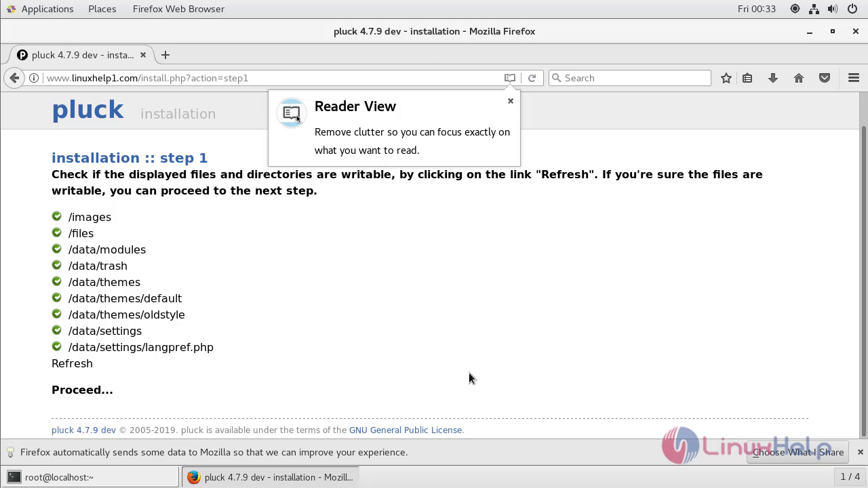Viewport: 868px width, 488px height.
Task: Click the Reader View popup book icon
Action: [x=292, y=113]
